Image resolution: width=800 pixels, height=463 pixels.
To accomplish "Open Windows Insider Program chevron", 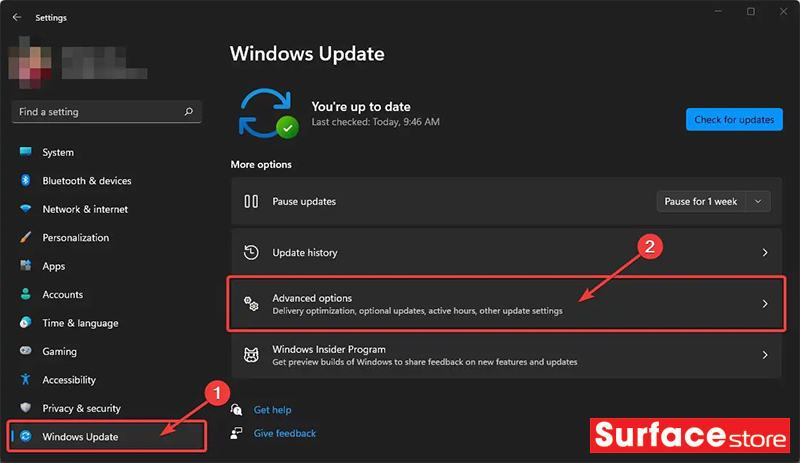I will [765, 355].
